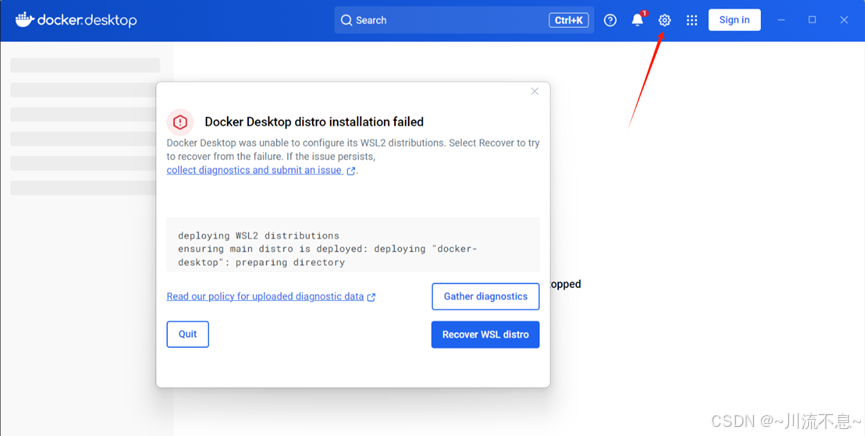Open the notifications bell icon
The image size is (865, 436).
pos(638,20)
